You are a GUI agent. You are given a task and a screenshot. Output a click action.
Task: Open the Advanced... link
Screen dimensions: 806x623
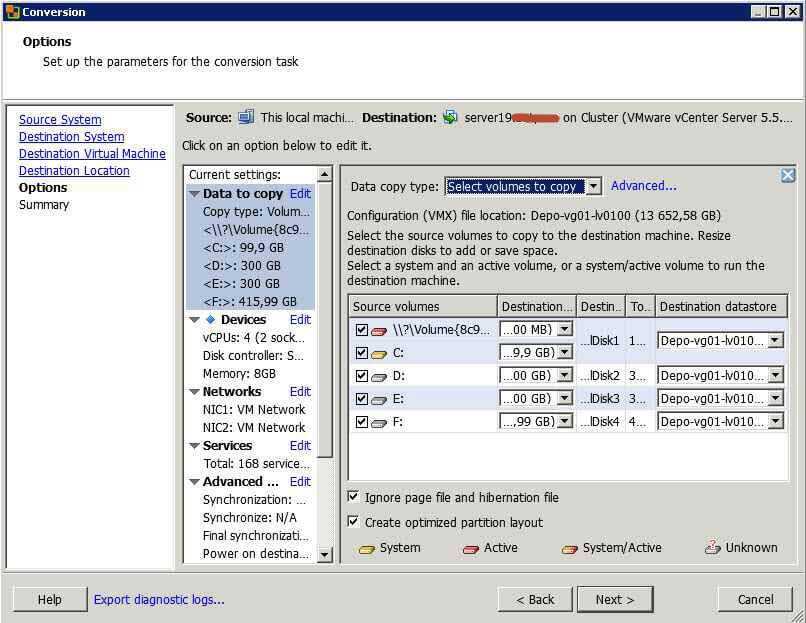pyautogui.click(x=643, y=186)
